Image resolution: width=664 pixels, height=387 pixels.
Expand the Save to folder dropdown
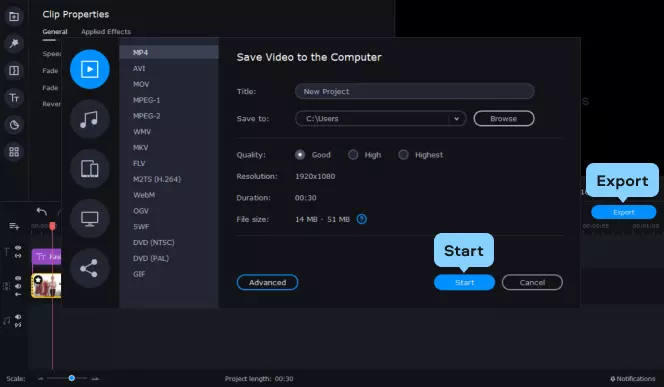456,119
